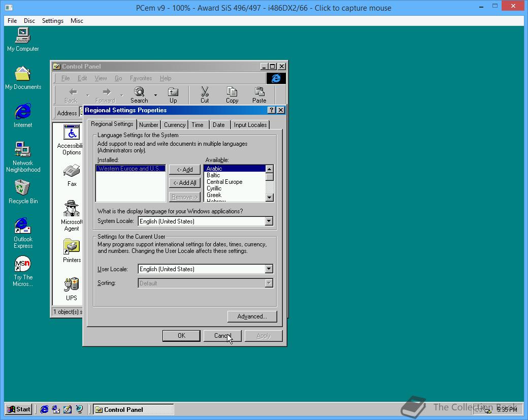The width and height of the screenshot is (528, 420).
Task: Open the User Locale dropdown
Action: click(270, 269)
